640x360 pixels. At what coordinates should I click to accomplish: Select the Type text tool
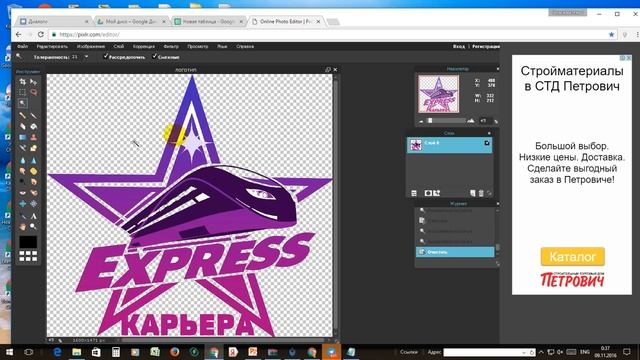click(33, 216)
